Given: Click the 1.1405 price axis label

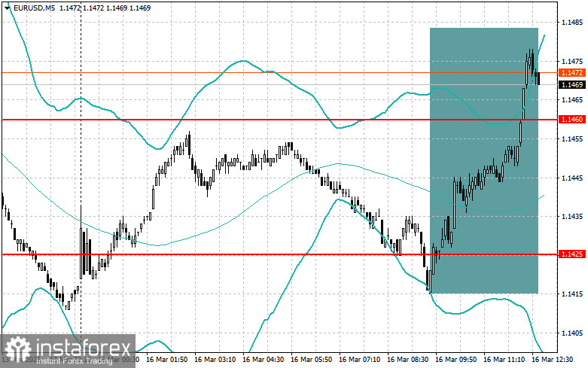Looking at the screenshot, I should (572, 333).
